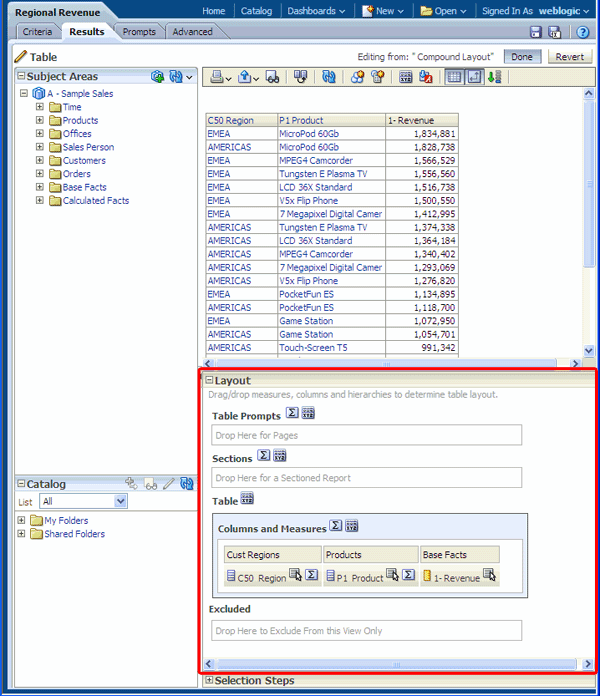Image resolution: width=600 pixels, height=696 pixels.
Task: Click the Done button
Action: (x=522, y=57)
